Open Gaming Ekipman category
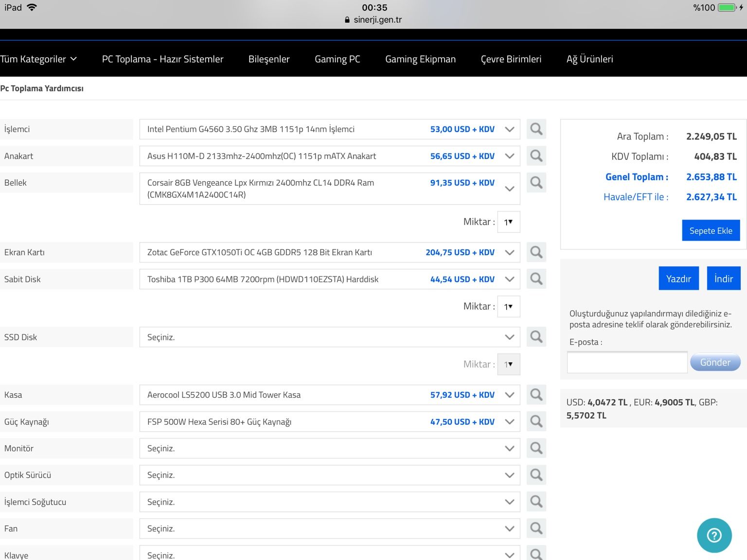This screenshot has width=747, height=560. click(421, 59)
